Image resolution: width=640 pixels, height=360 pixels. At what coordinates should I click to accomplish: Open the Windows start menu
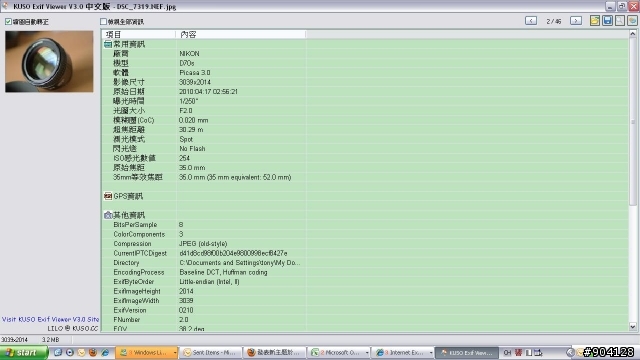pos(24,352)
